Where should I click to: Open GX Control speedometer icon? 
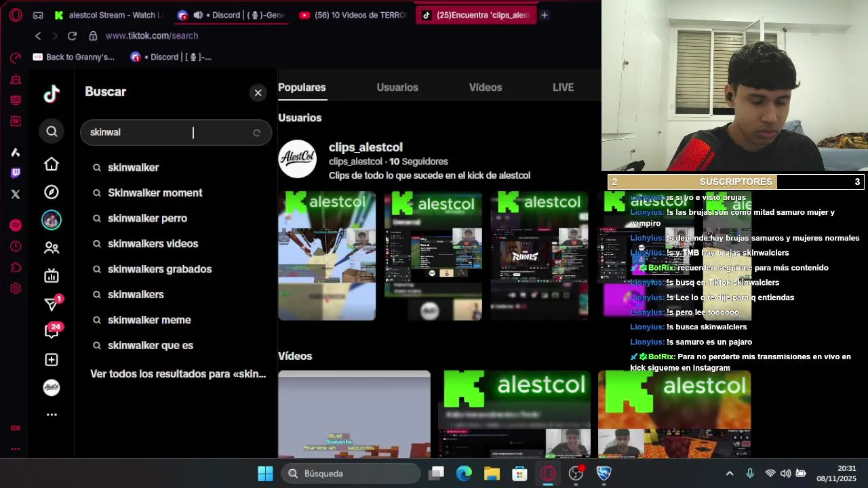point(16,58)
